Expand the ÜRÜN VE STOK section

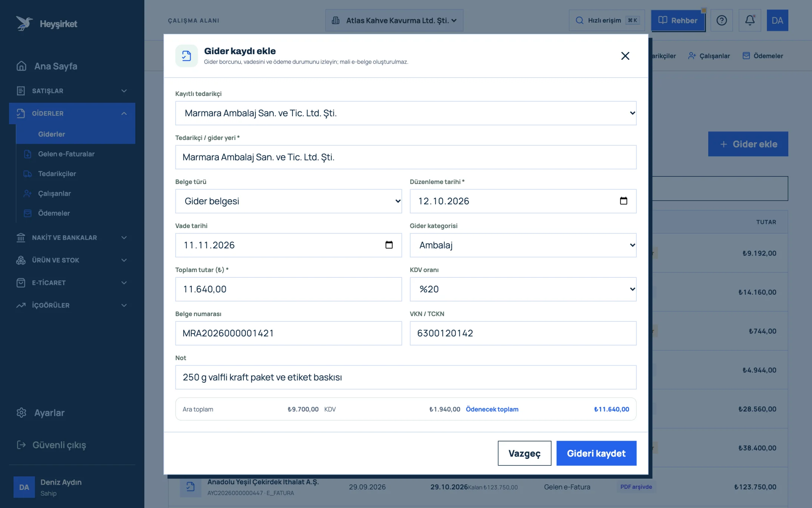[72, 260]
